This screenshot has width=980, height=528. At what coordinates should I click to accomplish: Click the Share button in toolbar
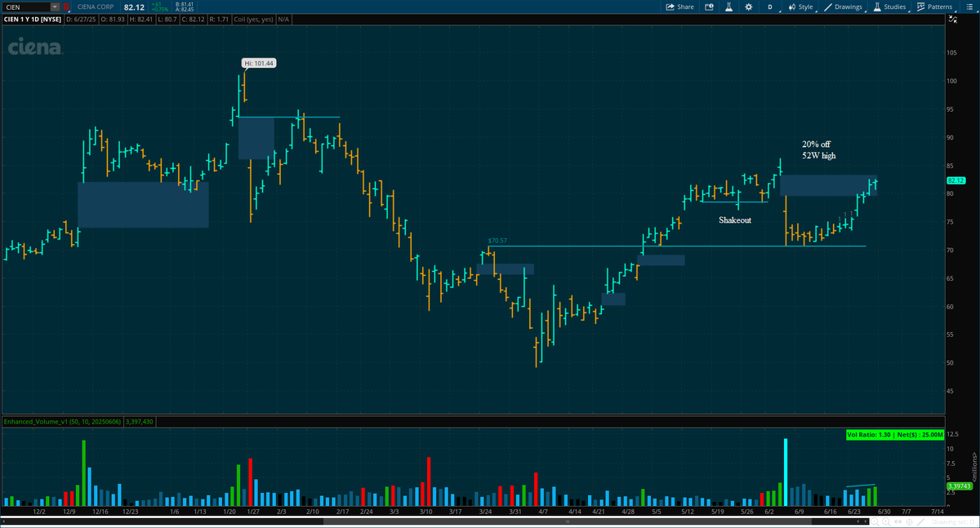point(679,7)
